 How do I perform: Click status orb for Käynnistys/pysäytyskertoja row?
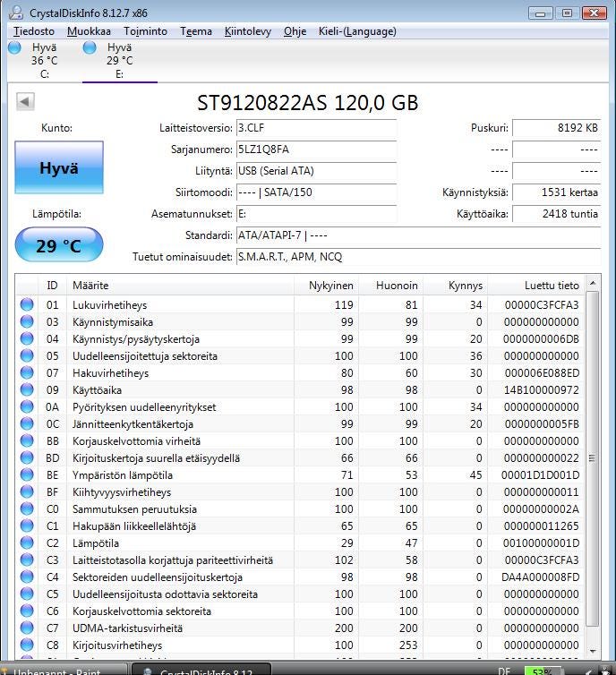click(27, 338)
